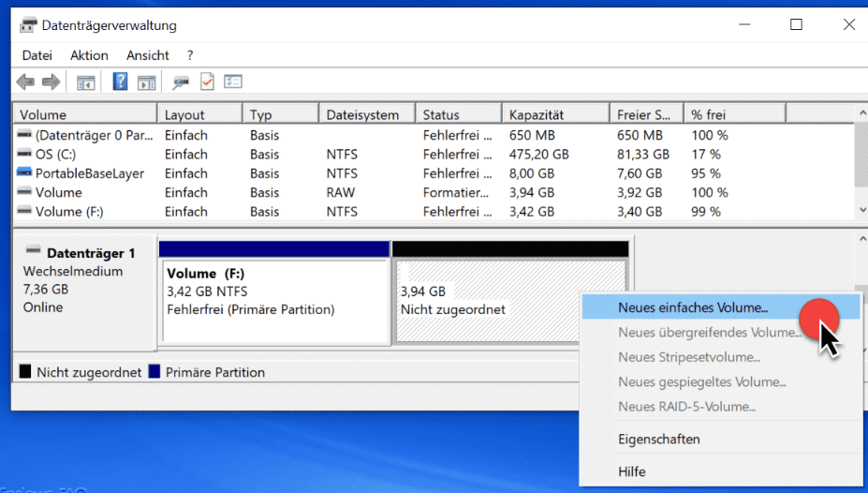This screenshot has height=493, width=868.
Task: Click the connect/refresh drive toolbar icon
Action: 181,82
